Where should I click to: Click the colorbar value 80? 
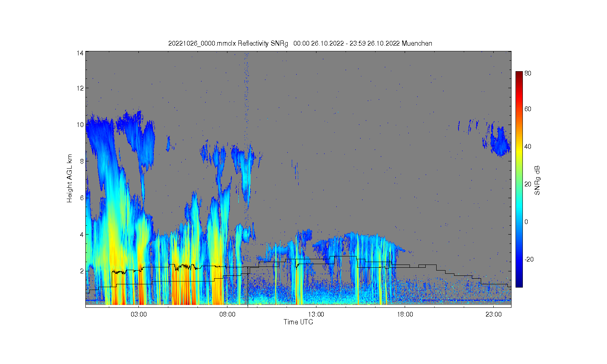point(528,74)
